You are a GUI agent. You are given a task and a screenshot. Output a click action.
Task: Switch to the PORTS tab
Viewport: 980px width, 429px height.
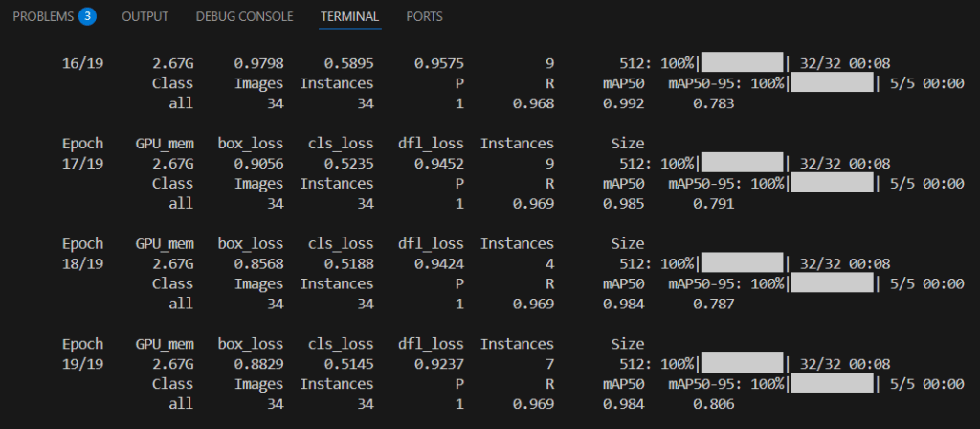click(424, 16)
